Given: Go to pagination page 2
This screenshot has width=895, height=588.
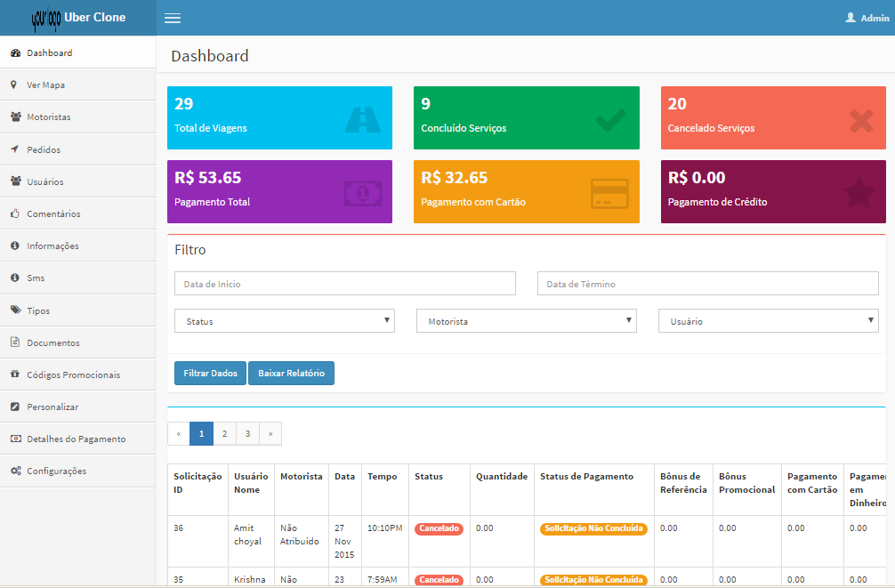Looking at the screenshot, I should click(225, 433).
